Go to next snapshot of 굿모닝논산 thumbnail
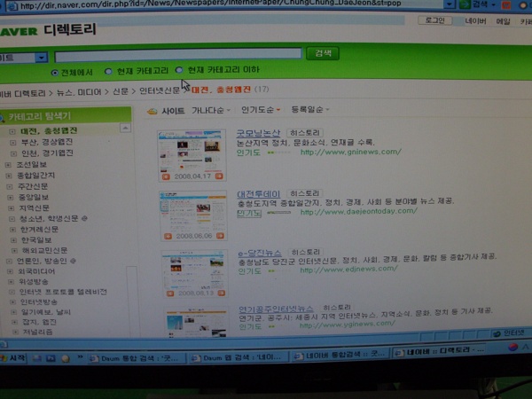The width and height of the screenshot is (532, 399). coord(219,176)
